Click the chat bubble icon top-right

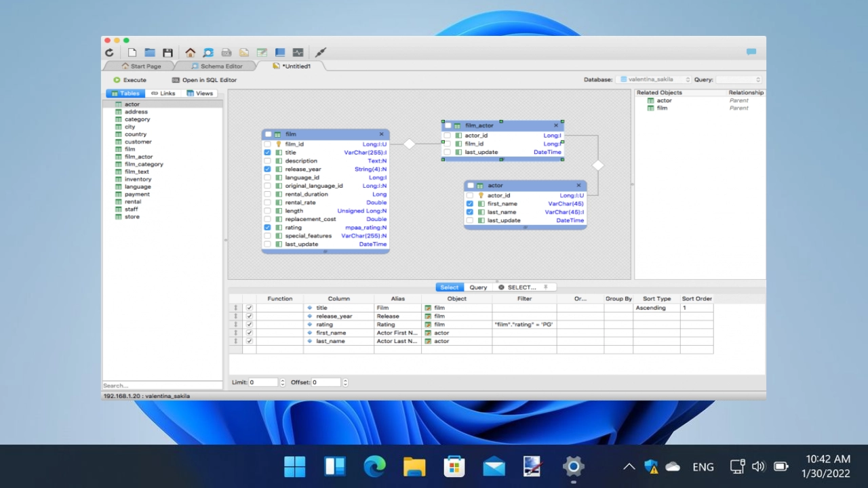[751, 52]
